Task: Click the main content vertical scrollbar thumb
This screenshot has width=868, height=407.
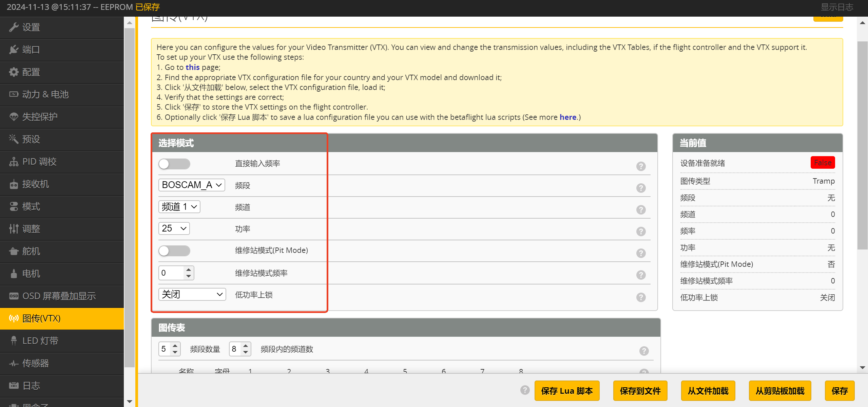Action: click(x=862, y=145)
